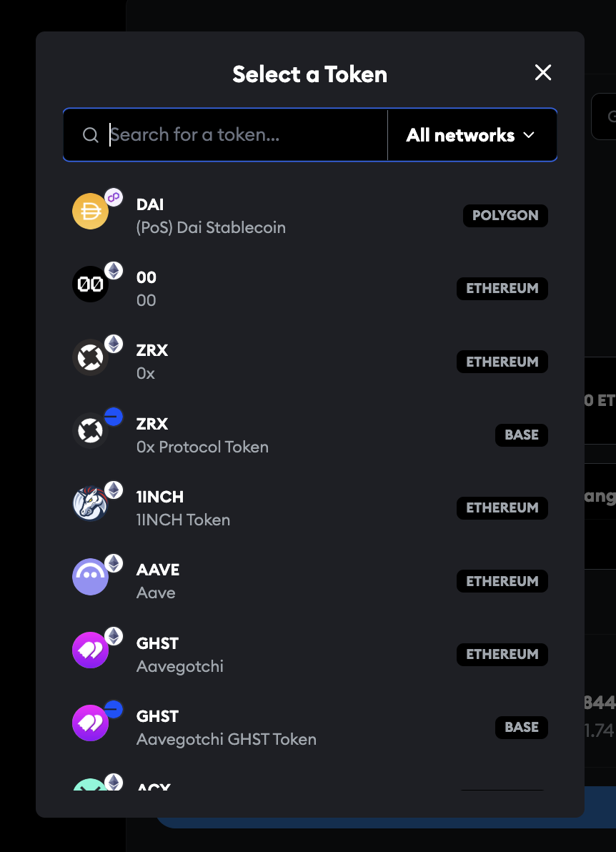The width and height of the screenshot is (616, 852).
Task: Pick the partially visible ACX token row
Action: tap(286, 785)
